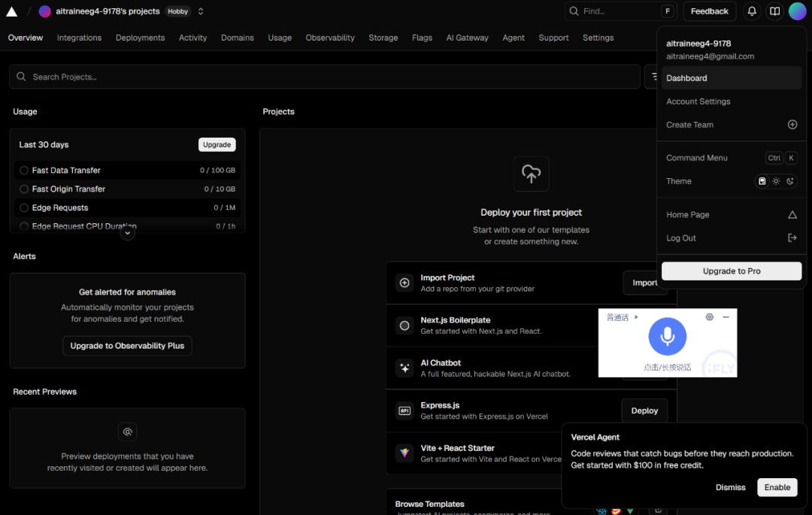
Task: Switch to the dark theme
Action: 789,181
